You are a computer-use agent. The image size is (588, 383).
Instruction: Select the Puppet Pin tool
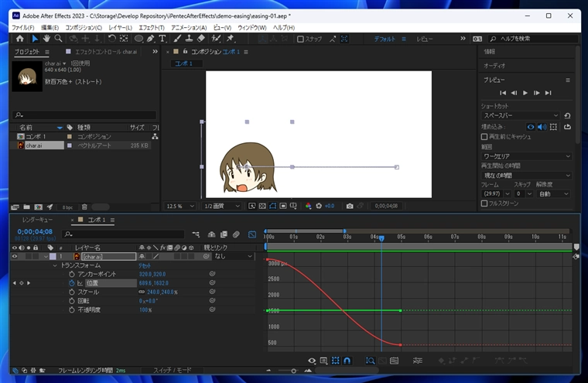point(230,38)
